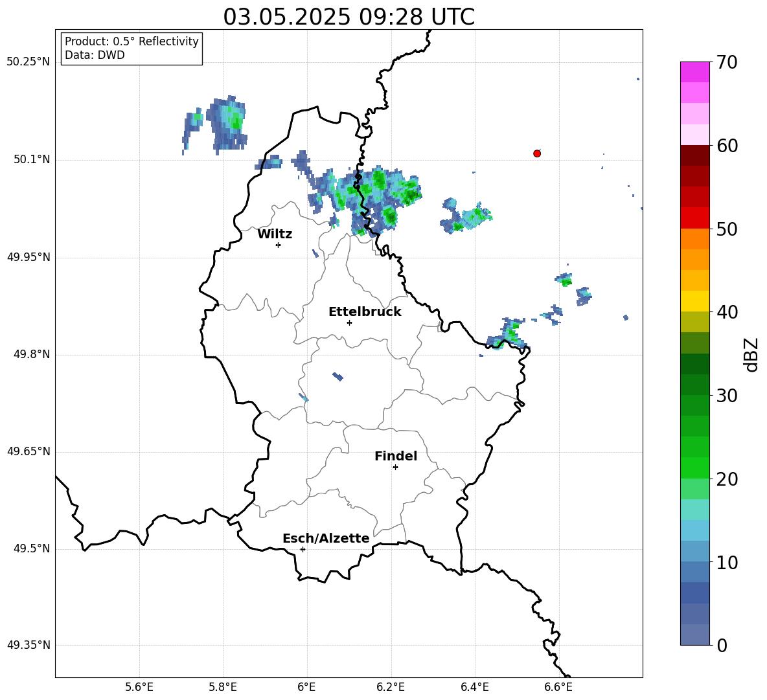Image resolution: width=767 pixels, height=700 pixels.
Task: Click the 50.25°N latitude label
Action: (x=28, y=62)
